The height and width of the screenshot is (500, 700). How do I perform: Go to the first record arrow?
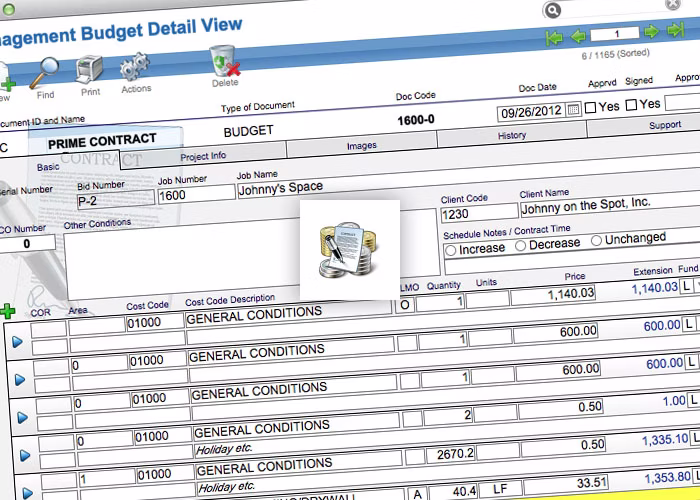(x=553, y=37)
